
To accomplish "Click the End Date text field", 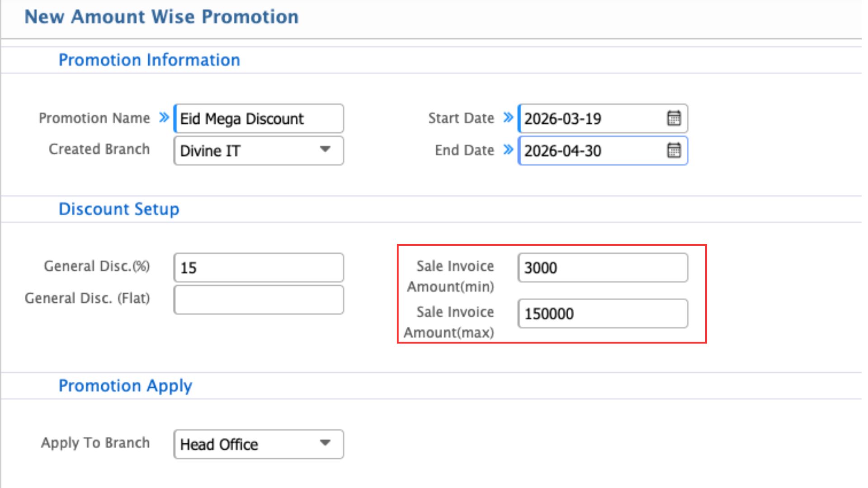I will point(590,150).
